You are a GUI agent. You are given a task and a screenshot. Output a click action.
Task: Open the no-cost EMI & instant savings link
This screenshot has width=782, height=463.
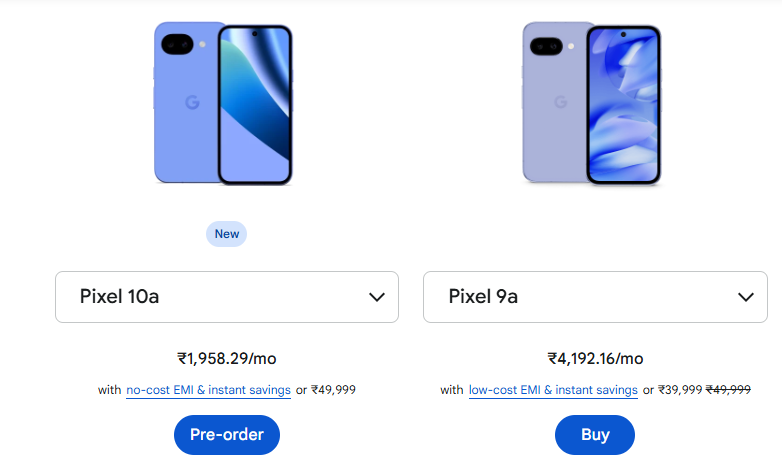pos(208,390)
